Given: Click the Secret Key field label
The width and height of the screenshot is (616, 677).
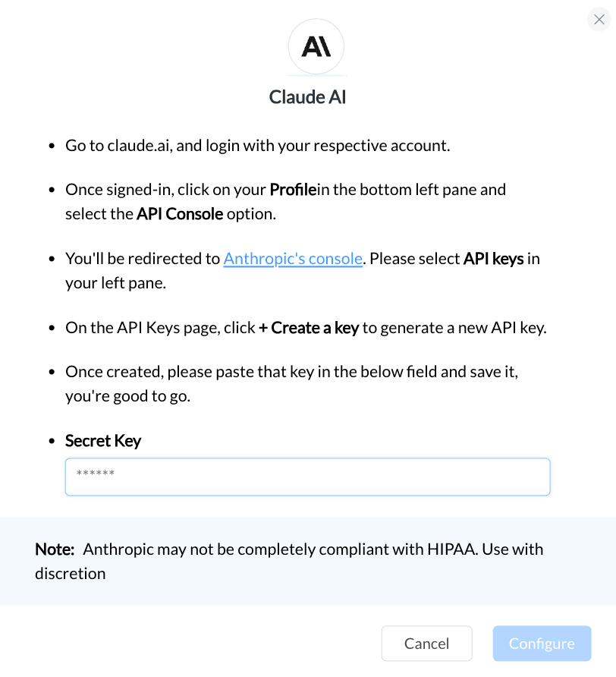Looking at the screenshot, I should pyautogui.click(x=103, y=441).
